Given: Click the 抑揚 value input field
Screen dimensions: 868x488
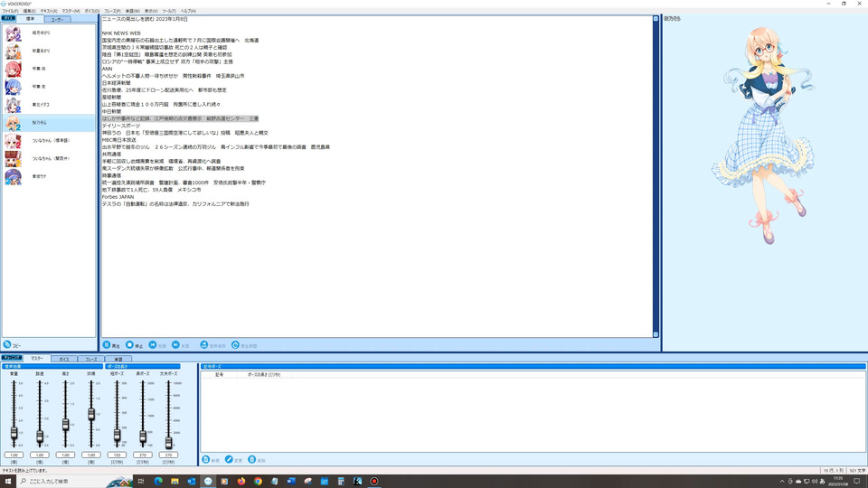Looking at the screenshot, I should [91, 455].
